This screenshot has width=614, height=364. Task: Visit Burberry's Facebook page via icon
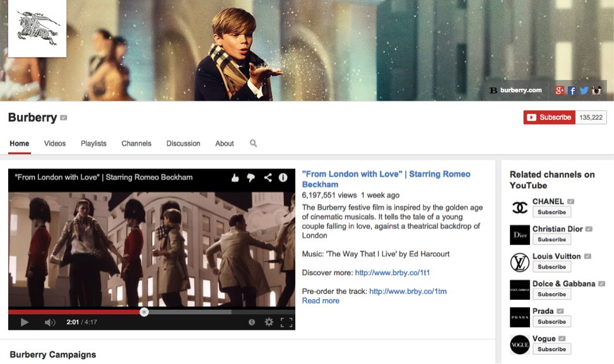[x=572, y=90]
